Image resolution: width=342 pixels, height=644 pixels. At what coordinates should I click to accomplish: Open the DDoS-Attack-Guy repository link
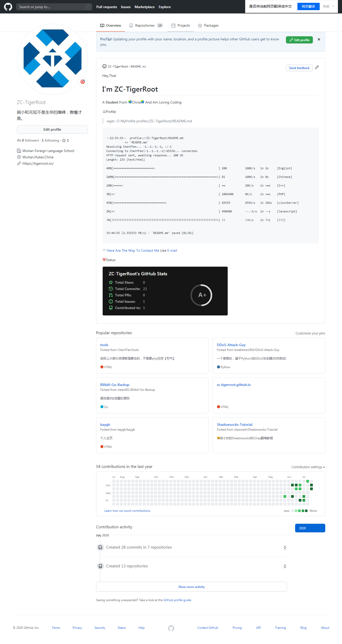[x=231, y=345]
